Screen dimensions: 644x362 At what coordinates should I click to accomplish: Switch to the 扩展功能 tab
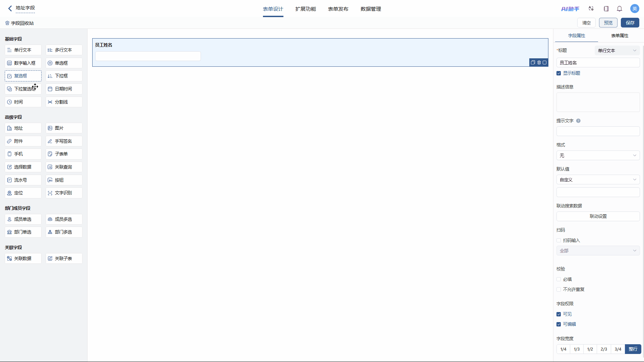tap(306, 9)
